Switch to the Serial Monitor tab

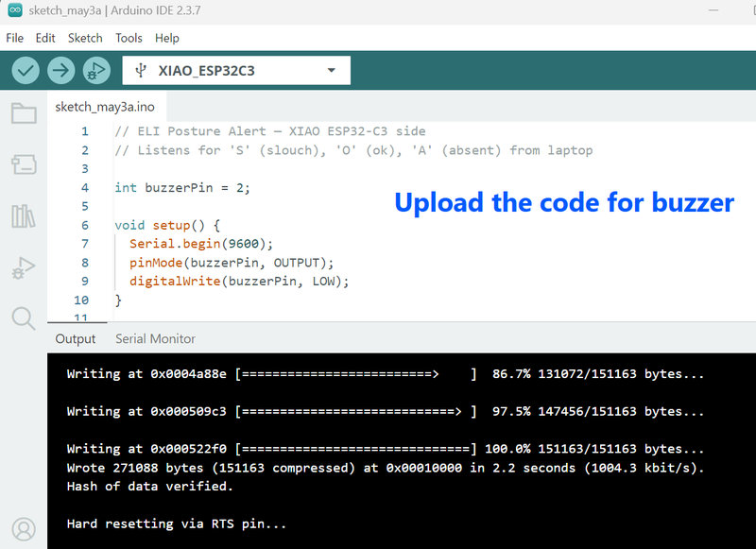click(x=155, y=339)
